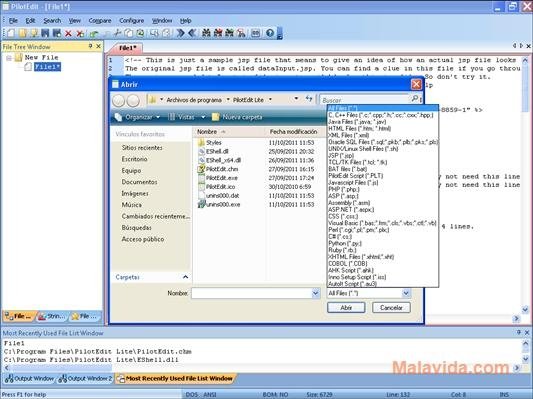Open dropdown arrow after Archivos de programa
The image size is (533, 399).
[x=228, y=99]
